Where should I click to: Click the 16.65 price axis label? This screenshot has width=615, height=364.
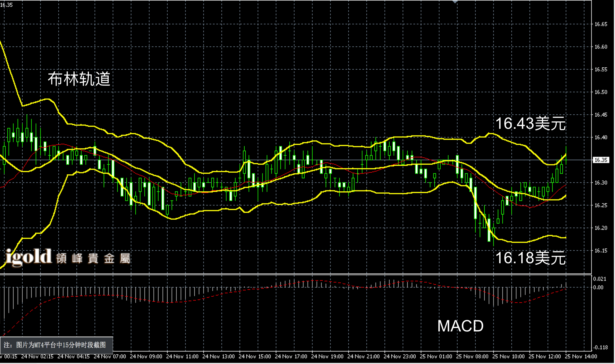601,24
